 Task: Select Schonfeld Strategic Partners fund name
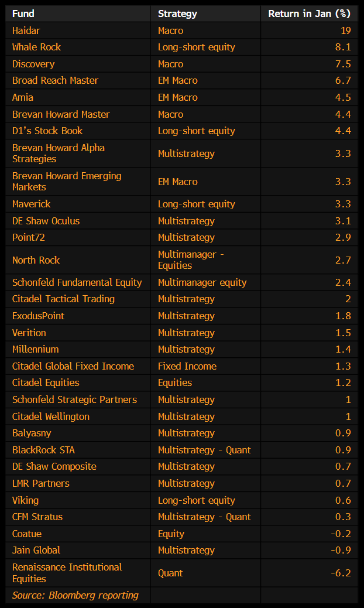[74, 400]
